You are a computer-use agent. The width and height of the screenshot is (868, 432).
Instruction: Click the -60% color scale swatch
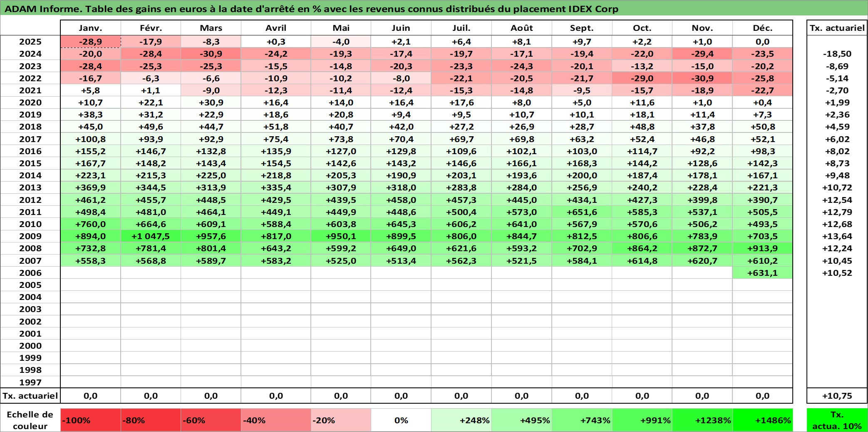pyautogui.click(x=211, y=420)
